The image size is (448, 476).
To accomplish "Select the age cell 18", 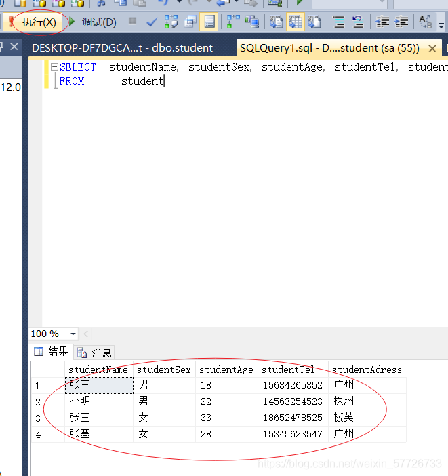I will point(227,385).
